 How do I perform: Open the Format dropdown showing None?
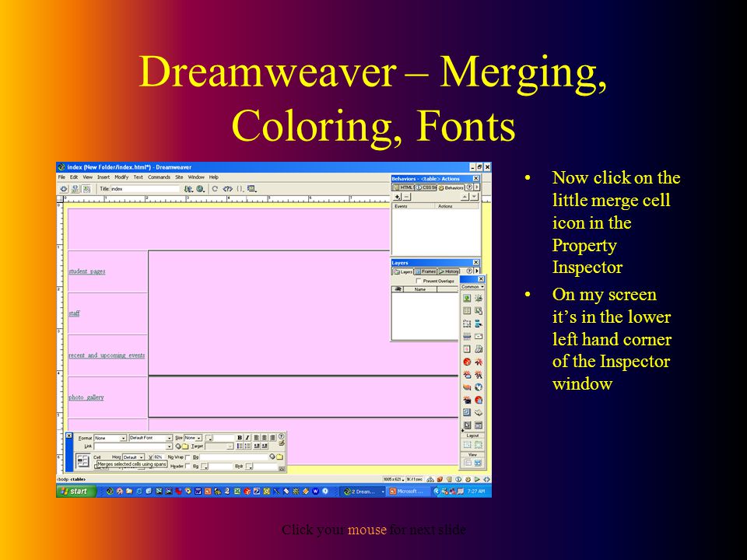click(x=110, y=438)
